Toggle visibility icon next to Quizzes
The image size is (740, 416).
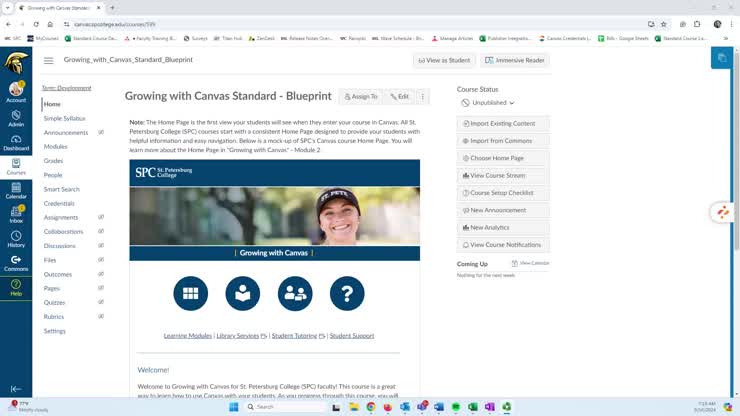pos(101,302)
